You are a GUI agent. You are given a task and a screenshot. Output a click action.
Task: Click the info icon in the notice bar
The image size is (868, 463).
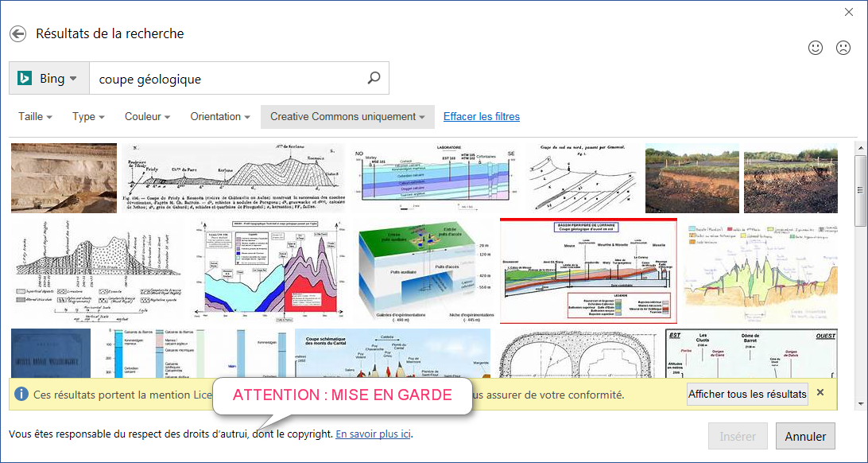[21, 395]
